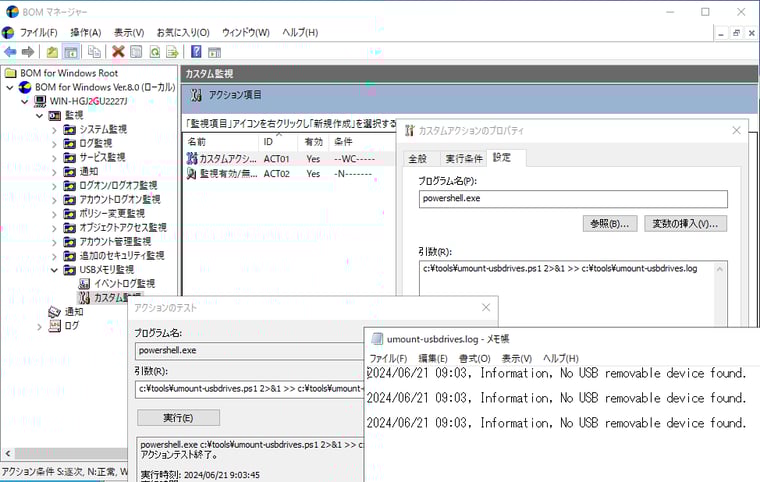Click the Refresh toolbar icon
The width and height of the screenshot is (760, 482).
click(155, 51)
